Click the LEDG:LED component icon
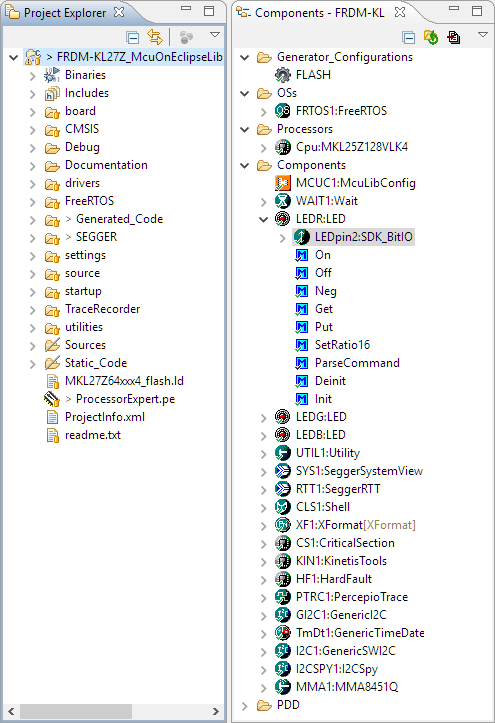Screen dimensions: 495x723 (283, 417)
